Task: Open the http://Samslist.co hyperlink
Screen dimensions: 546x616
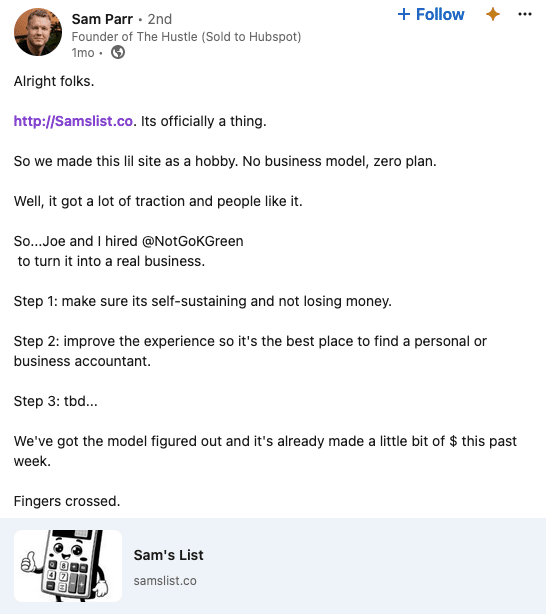Action: coord(73,121)
